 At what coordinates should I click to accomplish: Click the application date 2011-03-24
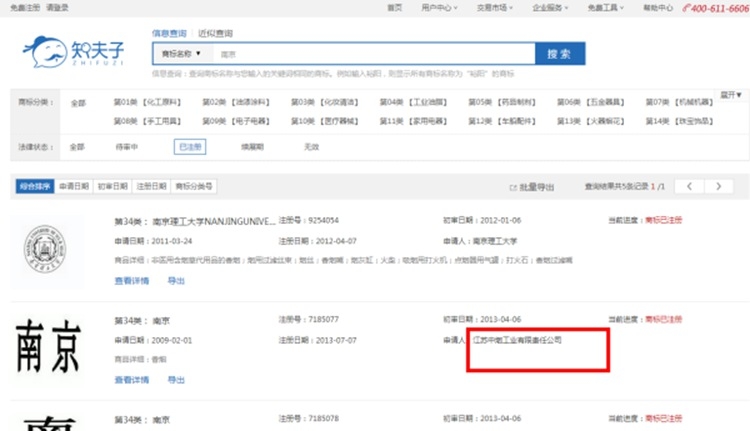coord(172,241)
